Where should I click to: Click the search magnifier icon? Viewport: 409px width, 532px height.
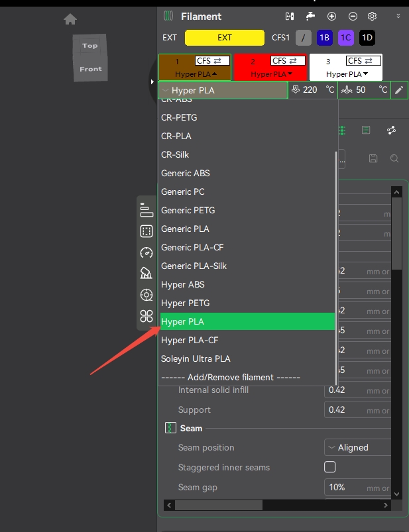coord(394,158)
